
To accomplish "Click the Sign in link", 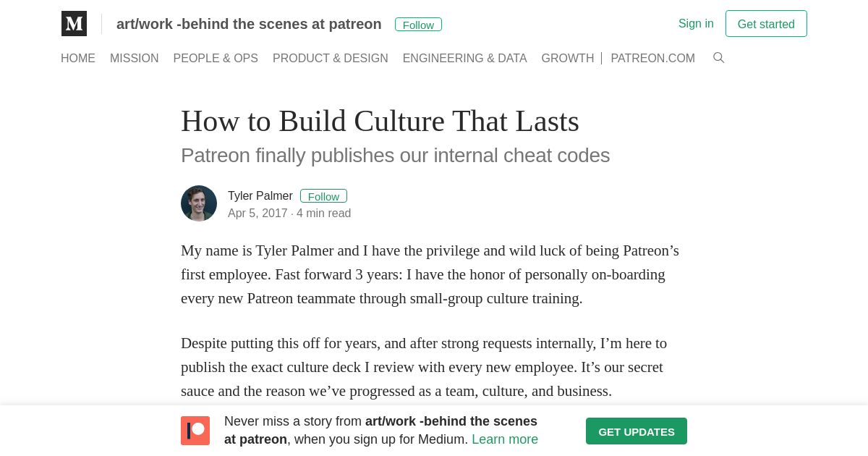I will (696, 24).
